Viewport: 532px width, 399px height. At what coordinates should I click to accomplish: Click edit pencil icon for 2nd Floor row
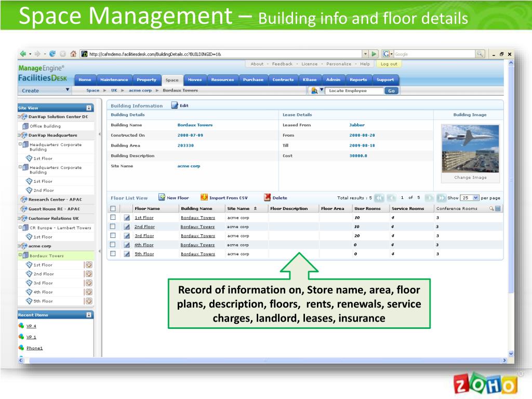pos(127,227)
